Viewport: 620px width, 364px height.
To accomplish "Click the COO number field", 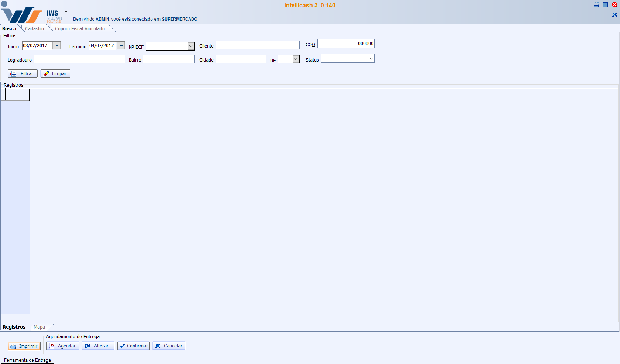I will 346,44.
